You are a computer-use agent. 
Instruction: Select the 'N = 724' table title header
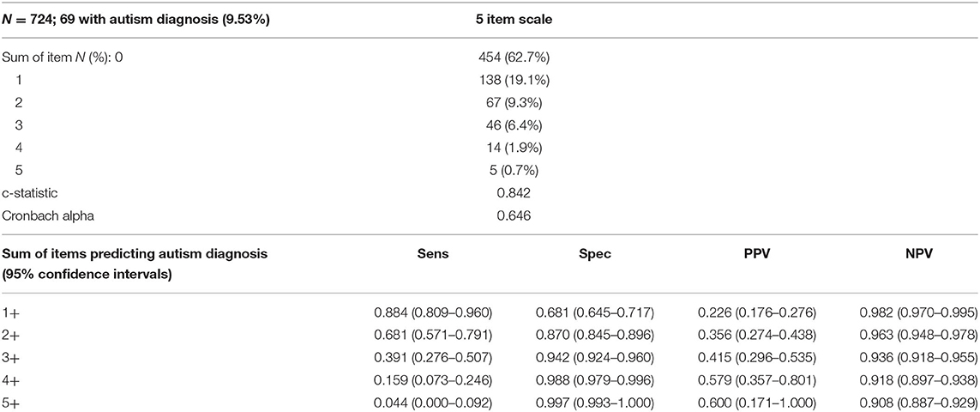point(139,20)
